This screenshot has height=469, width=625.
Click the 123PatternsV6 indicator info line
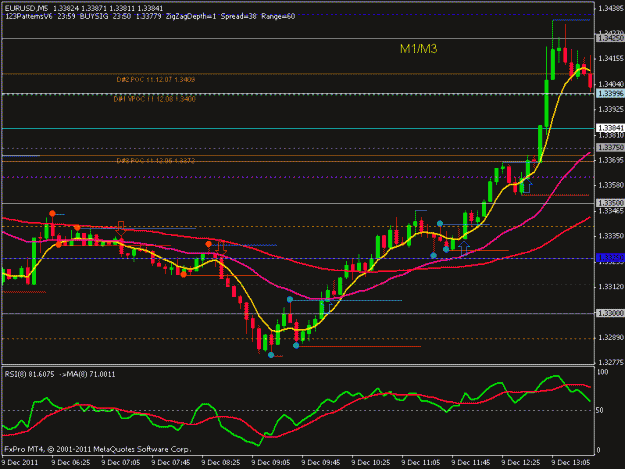[x=150, y=16]
